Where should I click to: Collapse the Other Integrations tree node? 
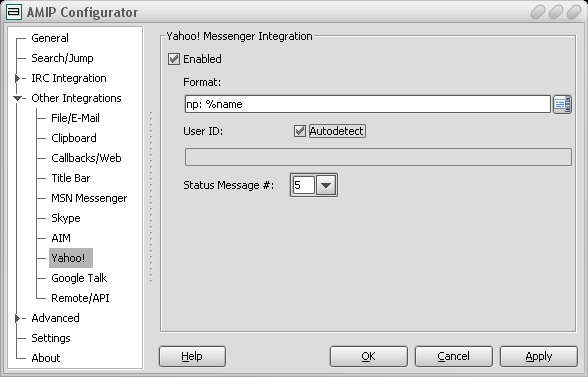17,98
